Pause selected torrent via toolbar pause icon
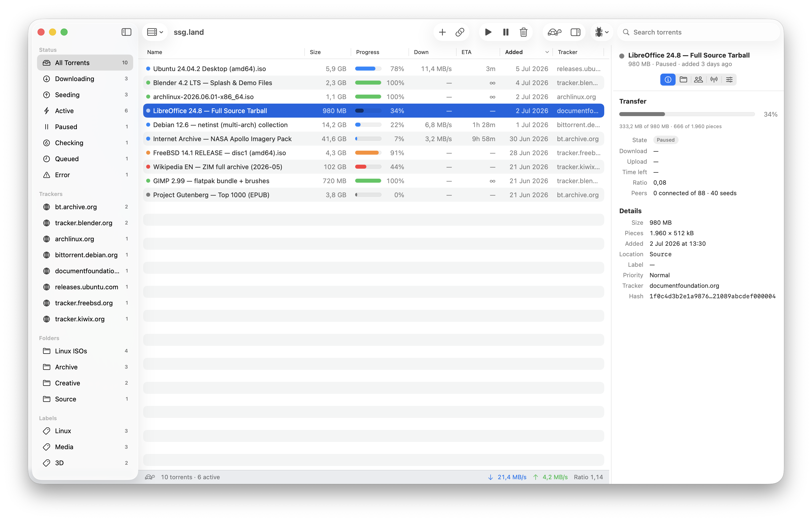The height and width of the screenshot is (521, 812). (x=506, y=32)
